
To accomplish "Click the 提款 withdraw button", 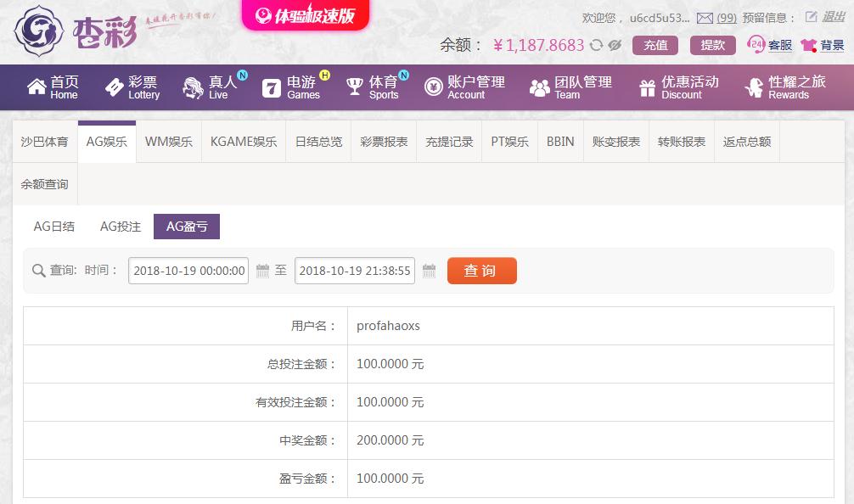I will pos(712,46).
